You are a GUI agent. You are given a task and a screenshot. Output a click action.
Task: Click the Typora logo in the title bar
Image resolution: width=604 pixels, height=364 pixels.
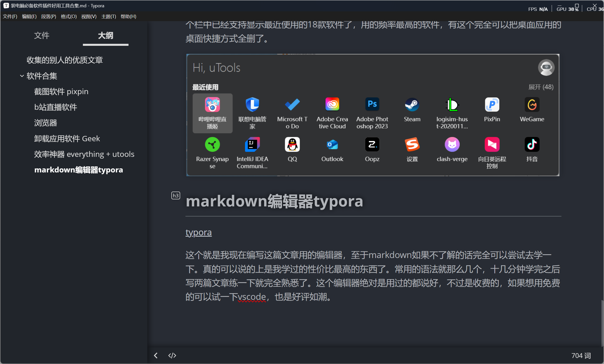[x=6, y=6]
